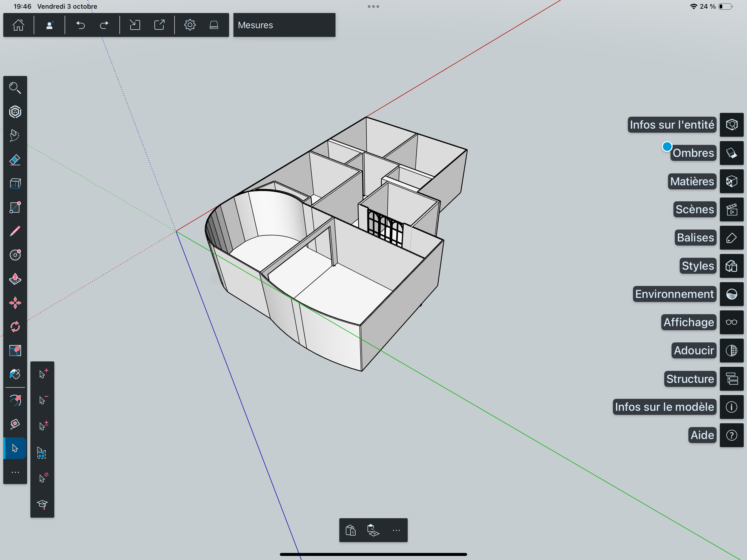Open app settings gear

point(190,25)
